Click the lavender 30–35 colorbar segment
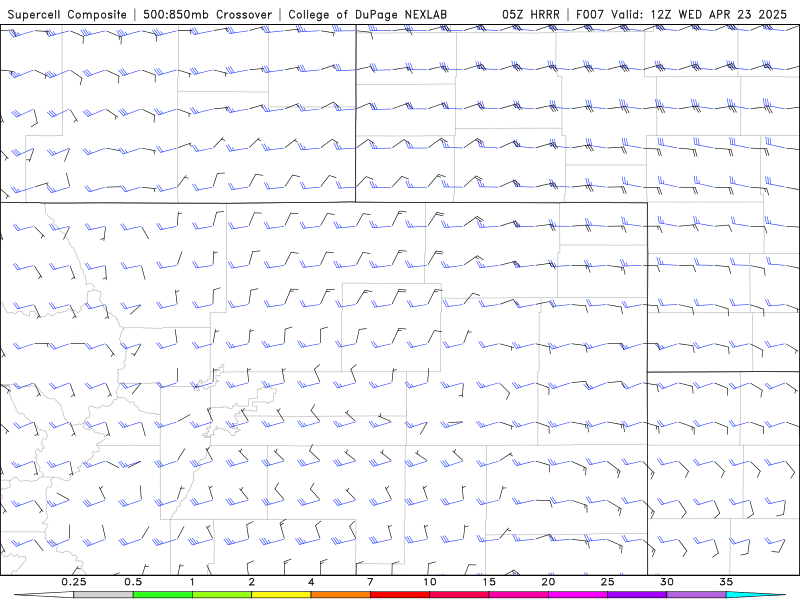This screenshot has width=800, height=600. click(x=696, y=595)
